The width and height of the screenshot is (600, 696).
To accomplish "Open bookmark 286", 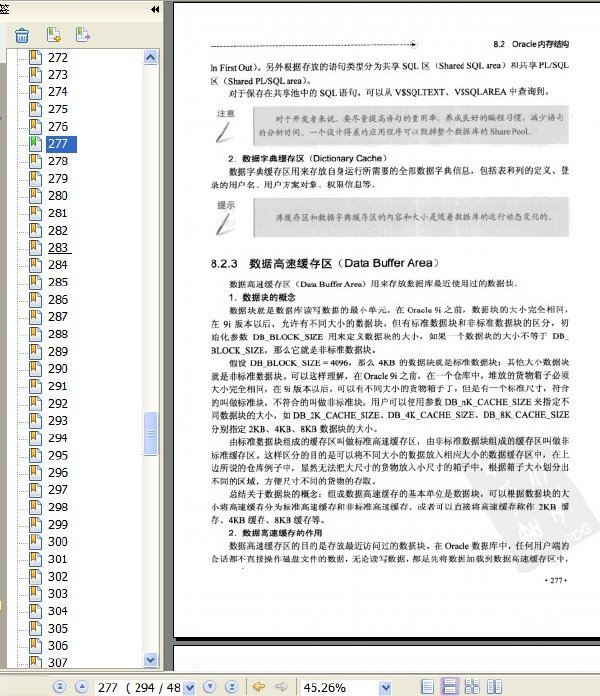I will click(58, 300).
